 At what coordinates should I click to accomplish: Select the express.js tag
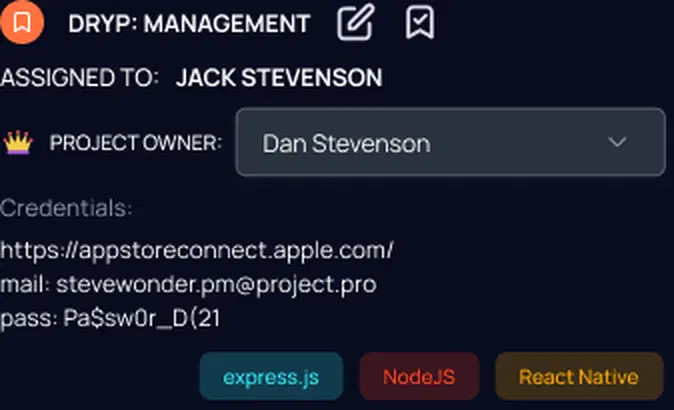tap(271, 376)
